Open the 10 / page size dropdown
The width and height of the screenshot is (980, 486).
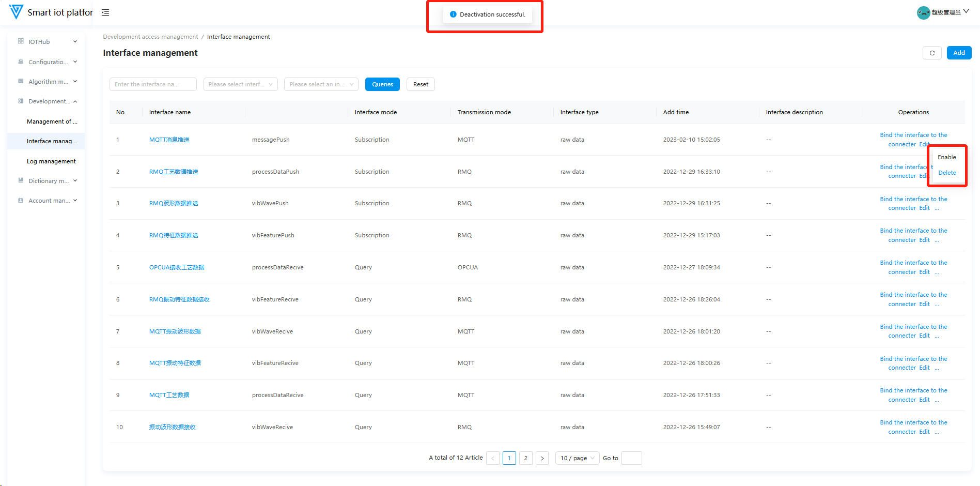(577, 458)
